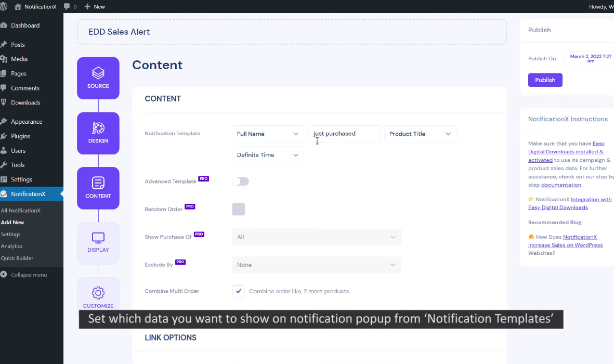Check the Random Order checkbox
This screenshot has height=364, width=614.
(238, 209)
